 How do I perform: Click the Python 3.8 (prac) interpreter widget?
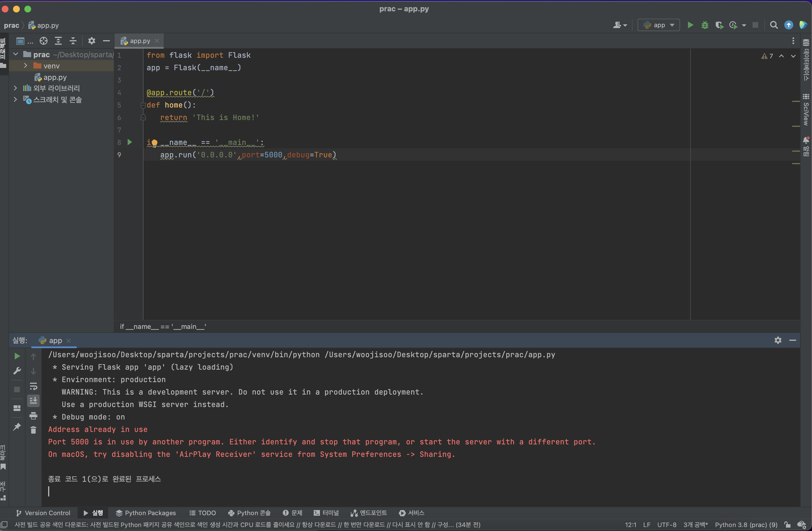pos(746,525)
